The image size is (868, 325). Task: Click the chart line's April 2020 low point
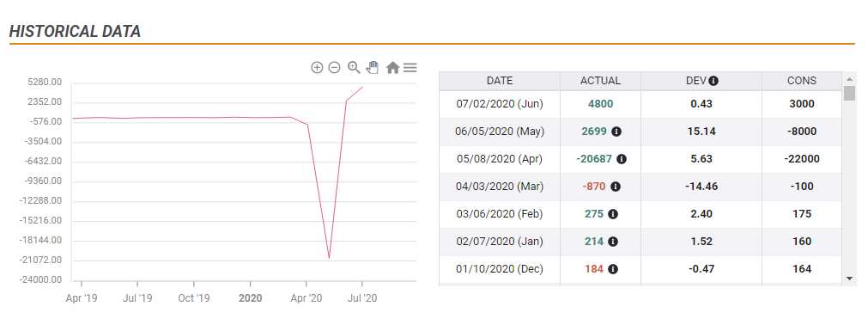pos(329,258)
